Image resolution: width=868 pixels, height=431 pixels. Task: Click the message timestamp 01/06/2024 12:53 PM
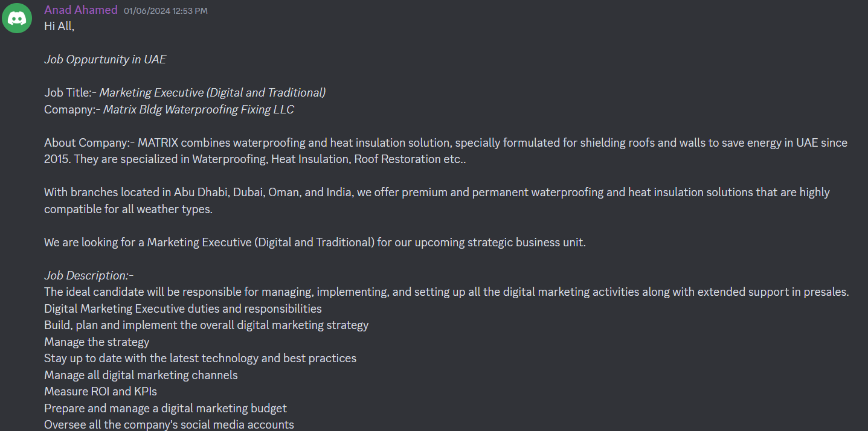[166, 11]
